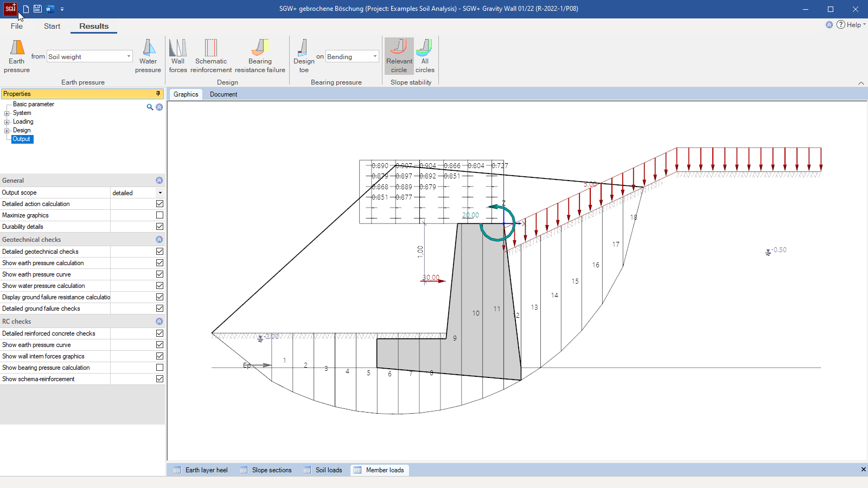Show All circles for slope stability
The height and width of the screenshot is (488, 868).
[425, 56]
